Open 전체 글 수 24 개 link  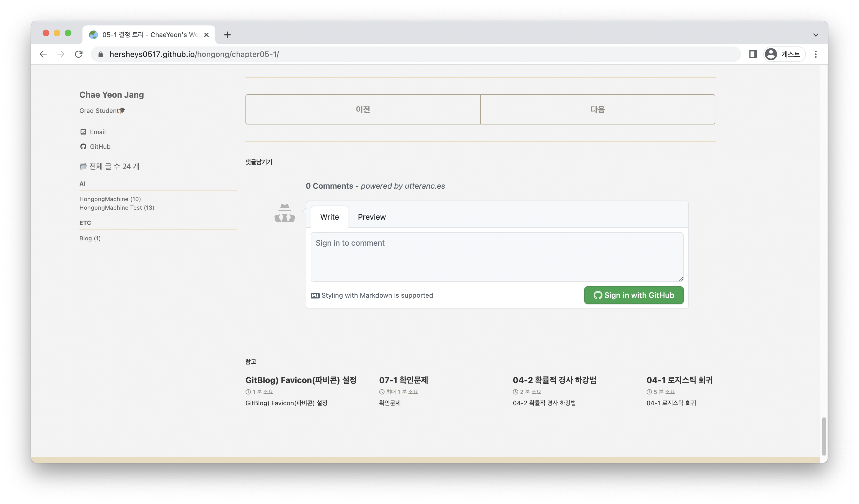click(109, 166)
